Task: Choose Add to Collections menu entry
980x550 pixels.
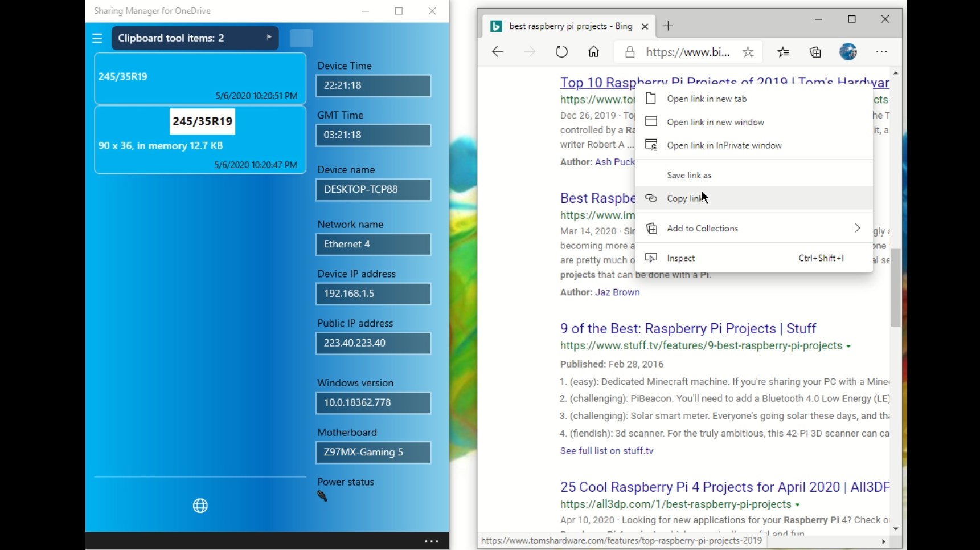Action: click(753, 228)
